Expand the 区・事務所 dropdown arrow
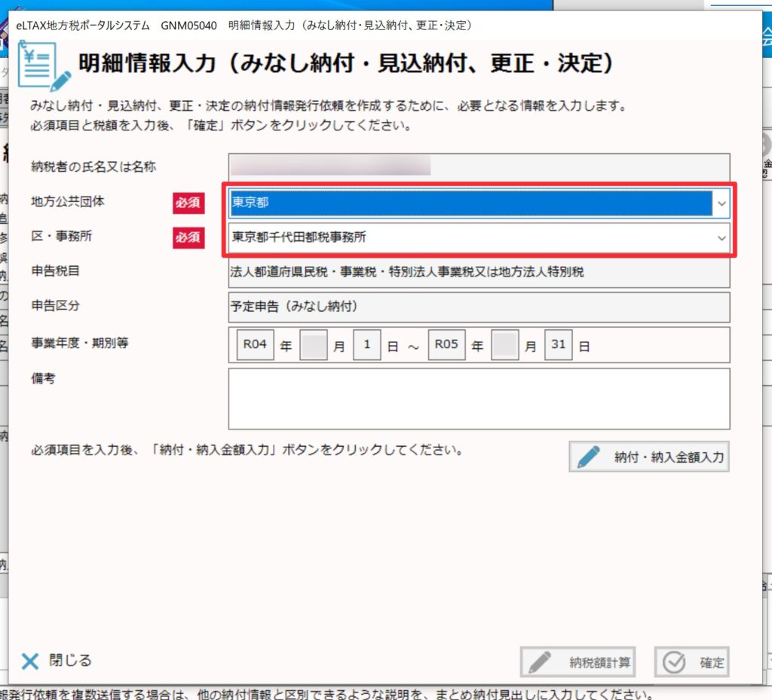772x700 pixels. (x=721, y=237)
